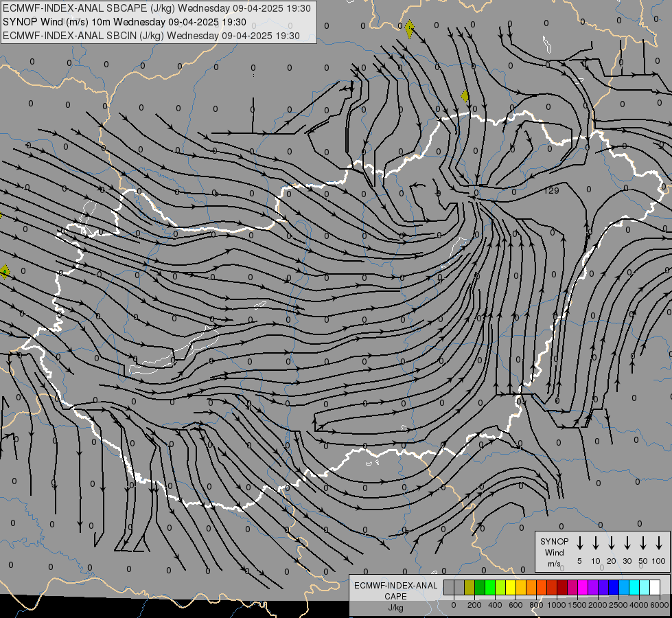
Task: Select the red-orange CAPE swatch right of 800
Action: click(x=542, y=587)
